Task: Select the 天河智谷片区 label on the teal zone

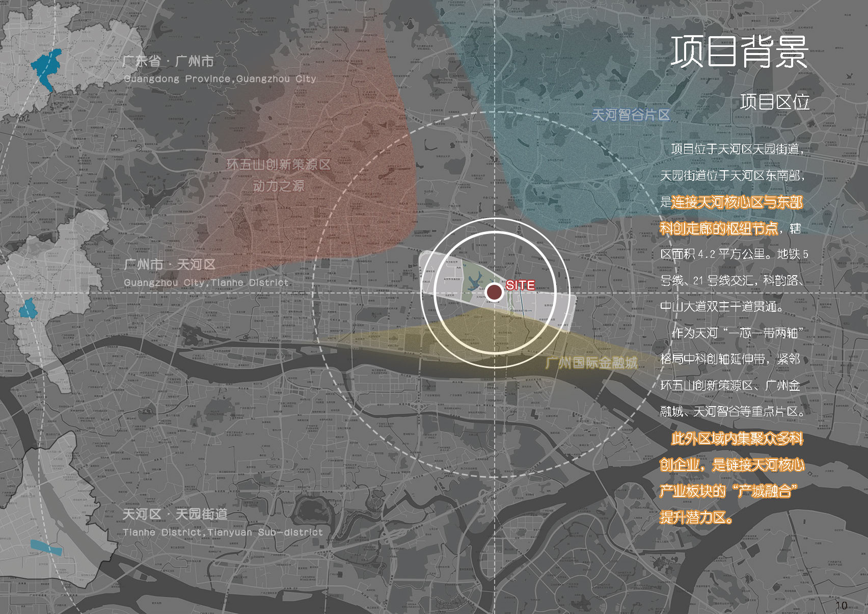Action: tap(631, 115)
